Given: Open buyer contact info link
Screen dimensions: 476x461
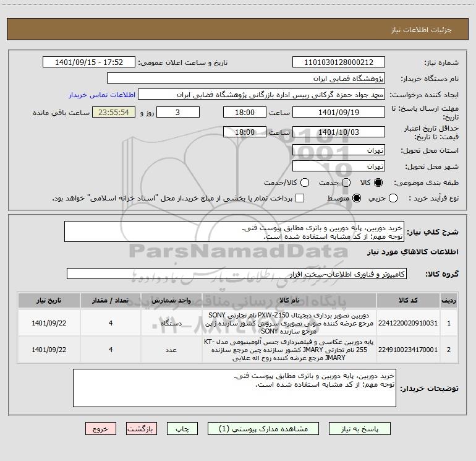Looking at the screenshot, I should pyautogui.click(x=102, y=95).
